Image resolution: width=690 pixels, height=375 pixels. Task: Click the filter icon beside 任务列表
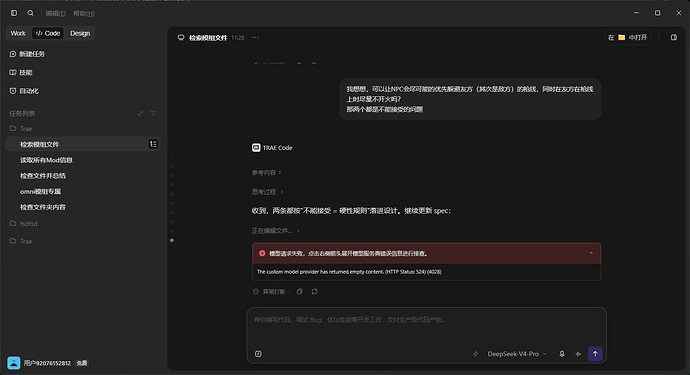(x=153, y=114)
